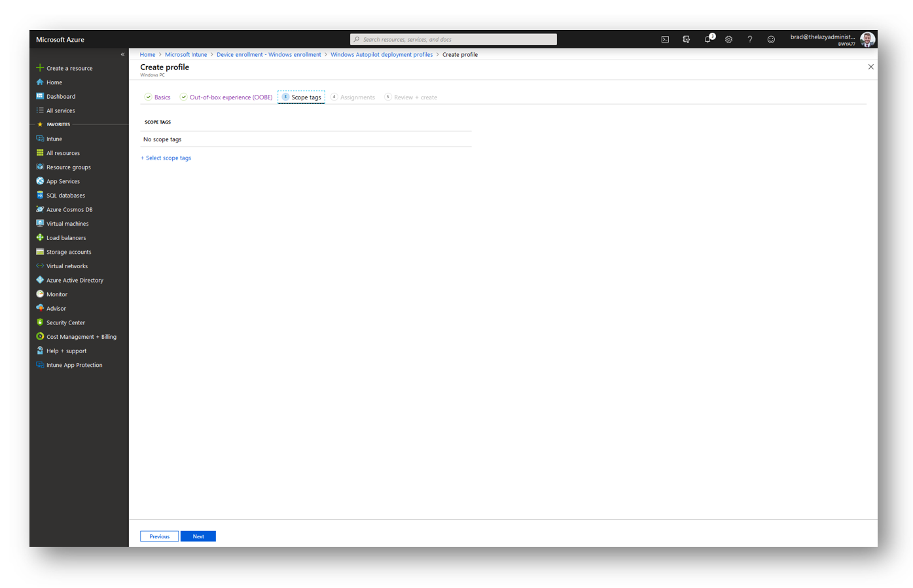Open the Home breadcrumb link

pyautogui.click(x=147, y=55)
